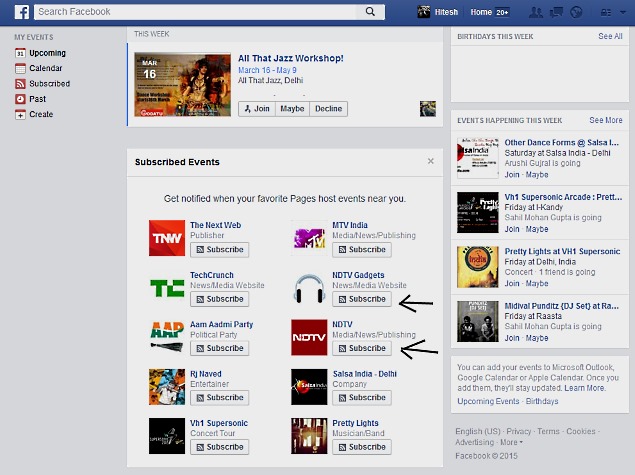The width and height of the screenshot is (635, 475).
Task: Open messages icon in top bar
Action: point(556,13)
